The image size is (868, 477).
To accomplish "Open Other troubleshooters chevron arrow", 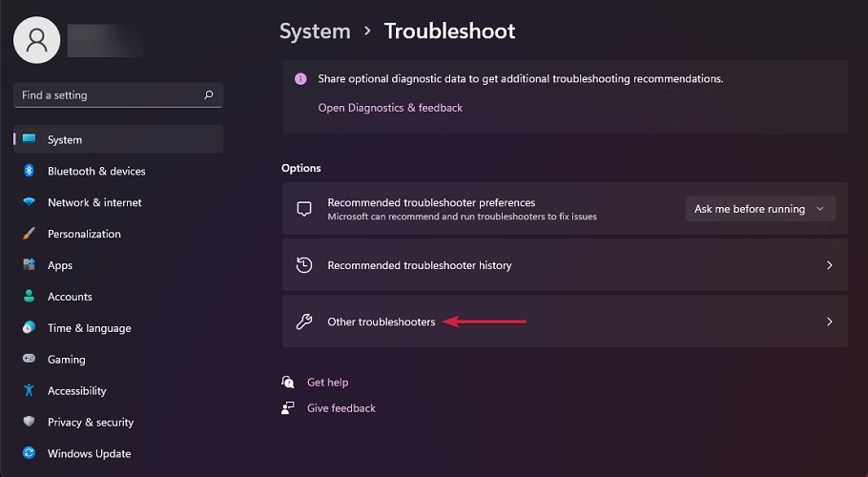I will point(829,321).
